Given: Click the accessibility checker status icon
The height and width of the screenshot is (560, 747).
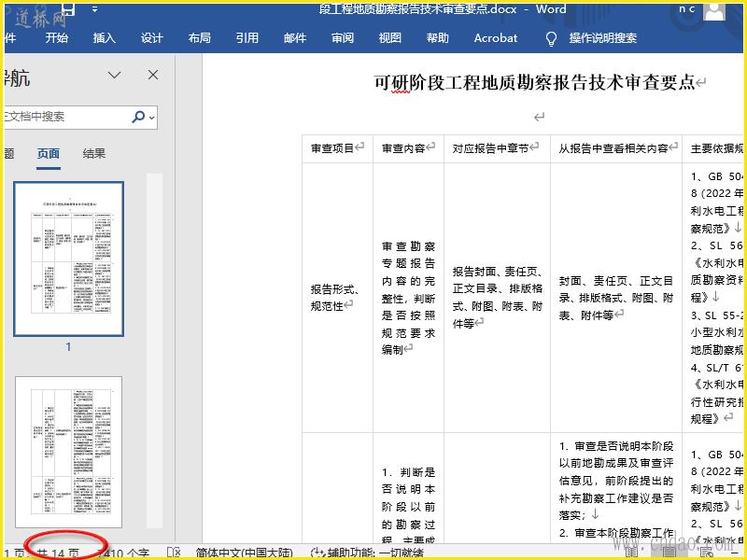Looking at the screenshot, I should pos(317,553).
